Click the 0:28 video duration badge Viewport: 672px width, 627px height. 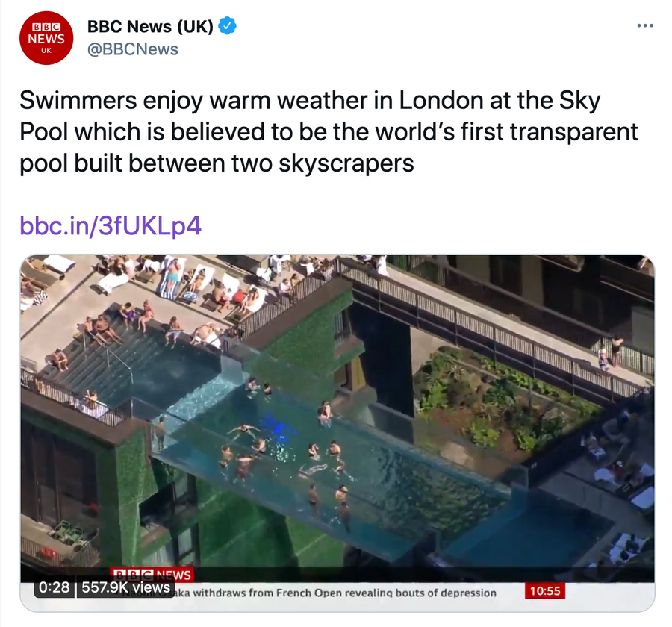click(x=54, y=587)
